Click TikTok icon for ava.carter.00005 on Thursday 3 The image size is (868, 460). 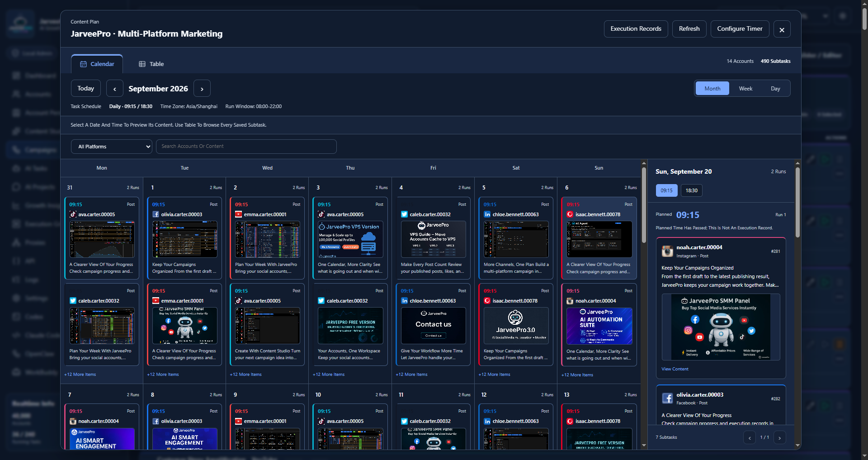[x=321, y=214]
